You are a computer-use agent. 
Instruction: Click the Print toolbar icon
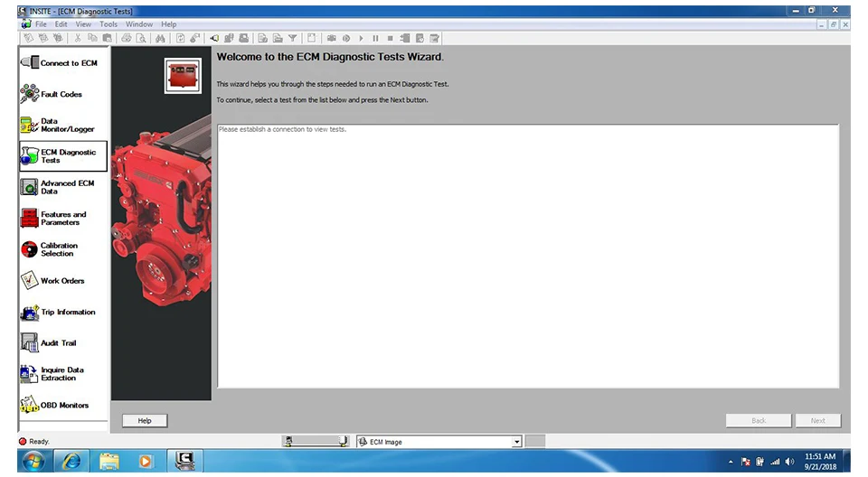pyautogui.click(x=127, y=38)
